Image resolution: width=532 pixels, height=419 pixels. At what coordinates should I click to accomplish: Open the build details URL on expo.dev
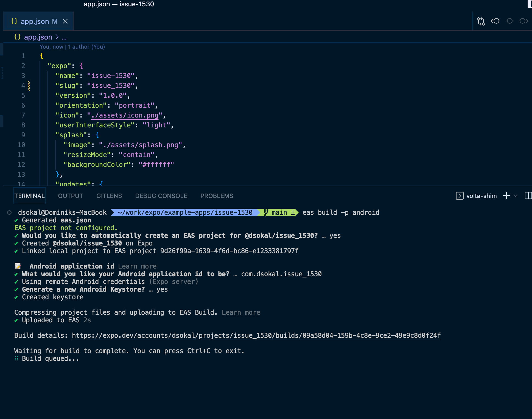coord(256,335)
